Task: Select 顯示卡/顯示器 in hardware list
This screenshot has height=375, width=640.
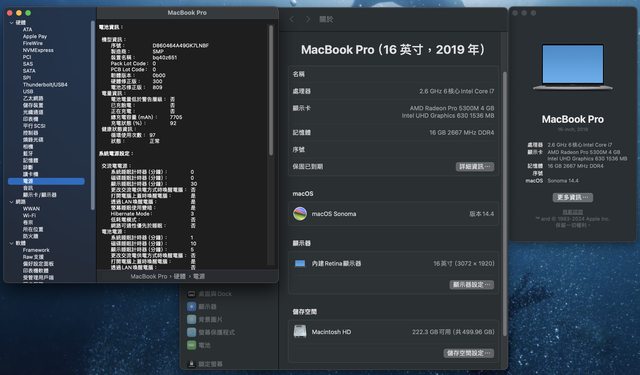Action: 40,195
